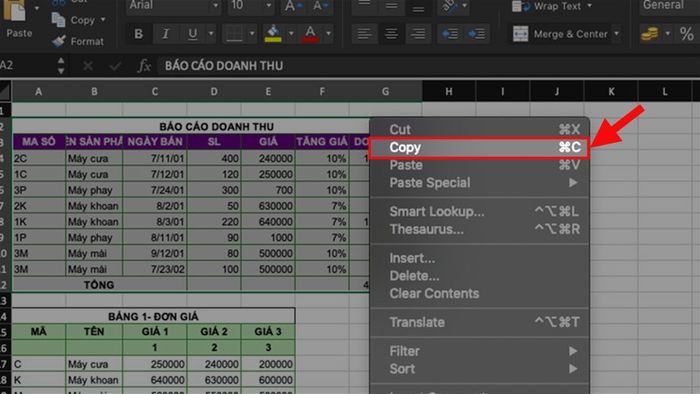Image resolution: width=700 pixels, height=394 pixels.
Task: Toggle Italic formatting button
Action: coord(166,33)
